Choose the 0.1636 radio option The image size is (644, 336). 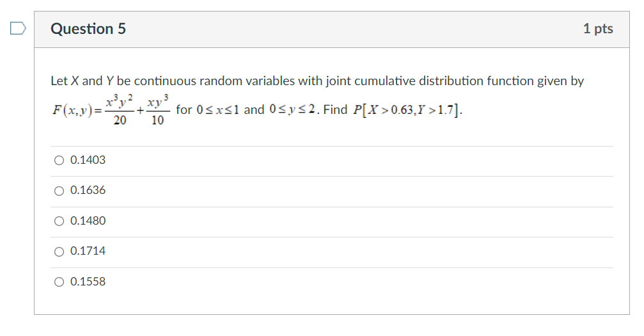click(59, 191)
